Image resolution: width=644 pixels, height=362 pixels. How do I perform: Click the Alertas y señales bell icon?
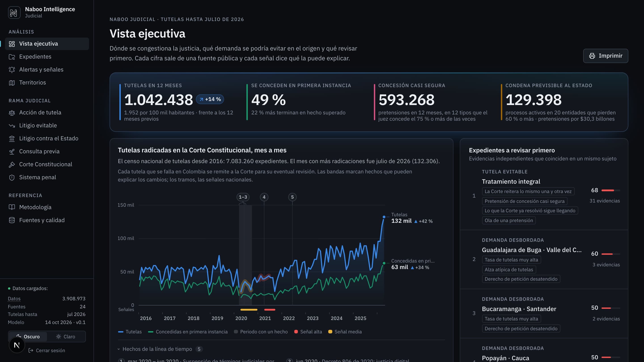coord(12,70)
